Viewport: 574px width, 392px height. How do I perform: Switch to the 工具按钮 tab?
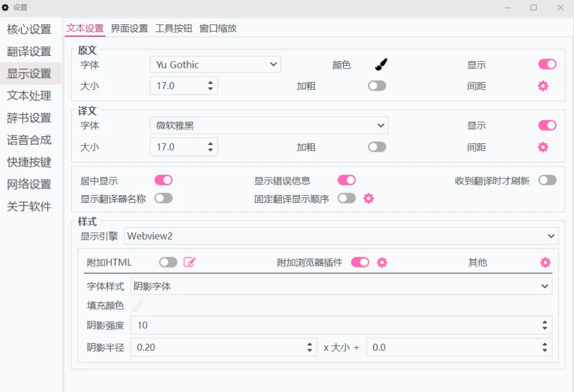click(173, 28)
